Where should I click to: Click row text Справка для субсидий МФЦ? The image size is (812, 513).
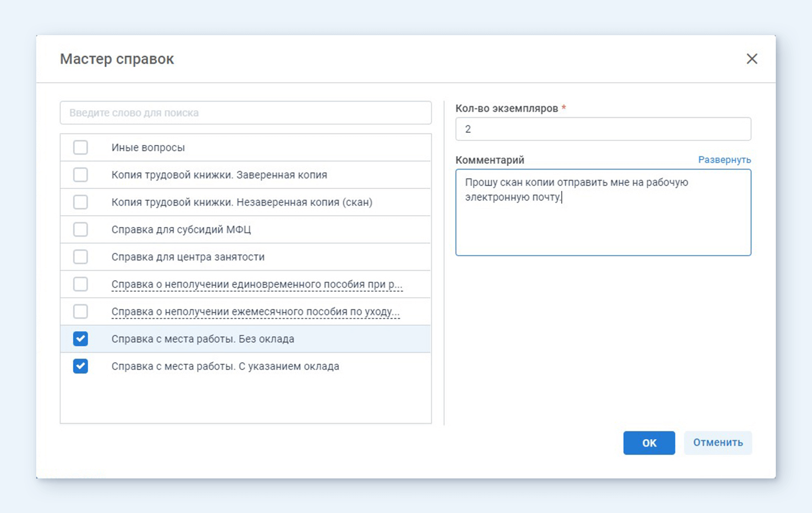(x=181, y=229)
